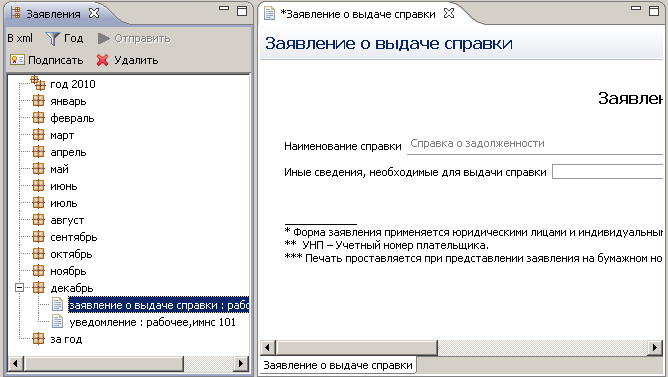Select the февраль month label
668x377 pixels.
[72, 118]
